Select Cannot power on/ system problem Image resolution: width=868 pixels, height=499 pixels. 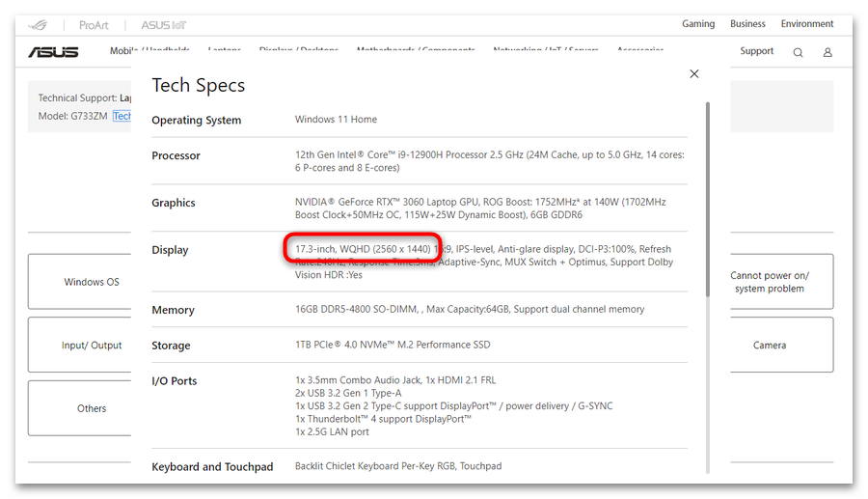point(781,281)
